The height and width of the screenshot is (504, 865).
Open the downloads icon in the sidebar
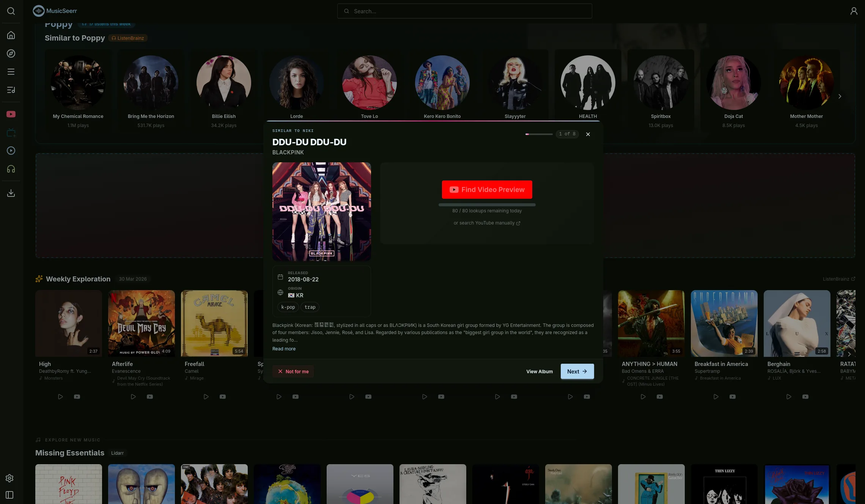coord(11,193)
